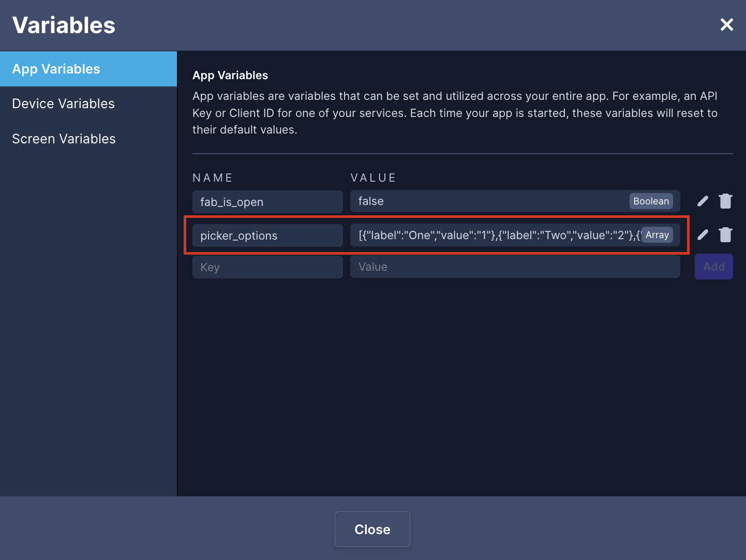Image resolution: width=746 pixels, height=560 pixels.
Task: Click the App Variables section heading
Action: point(230,76)
